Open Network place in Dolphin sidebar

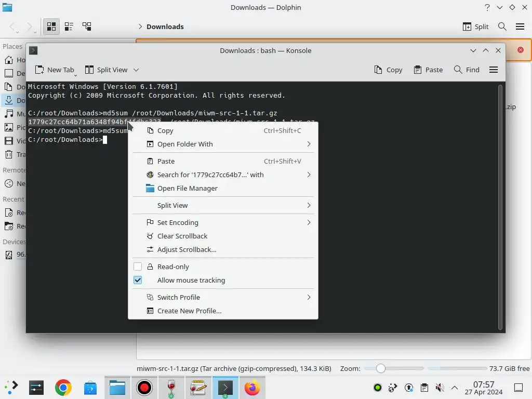[14, 183]
